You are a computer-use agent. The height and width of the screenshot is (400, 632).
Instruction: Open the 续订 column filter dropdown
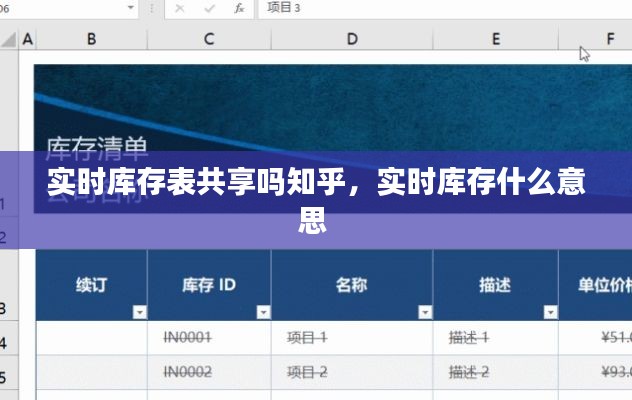pos(139,312)
